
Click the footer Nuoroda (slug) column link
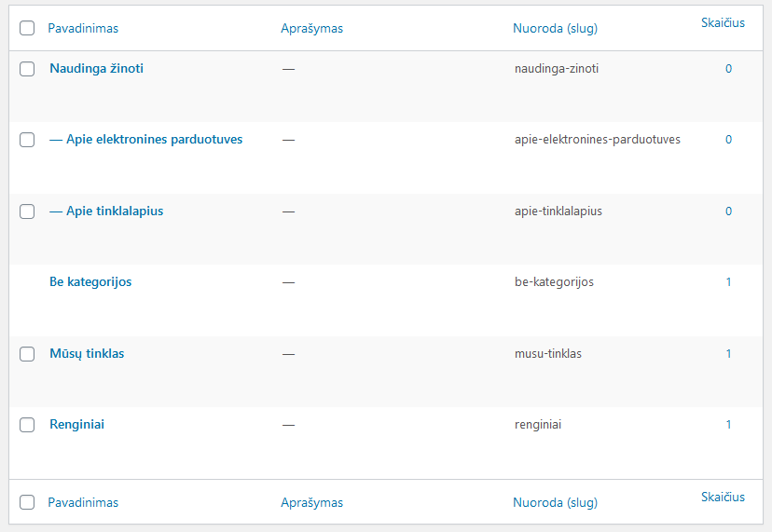(555, 502)
